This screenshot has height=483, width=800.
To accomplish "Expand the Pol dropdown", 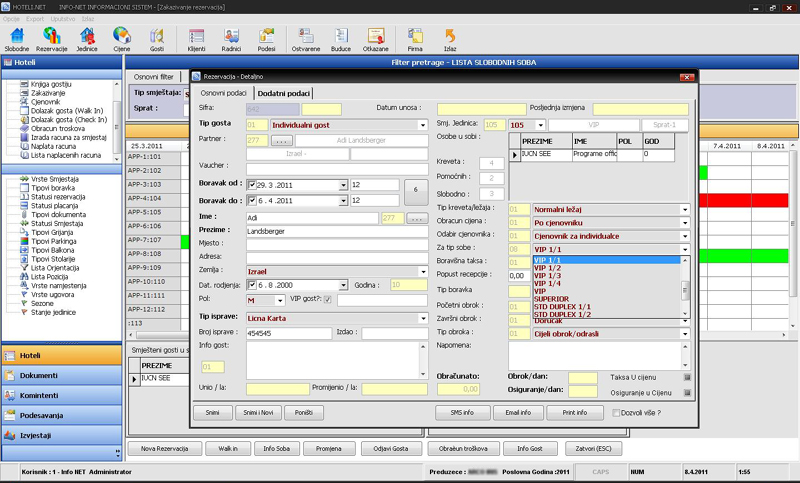I will pyautogui.click(x=280, y=300).
